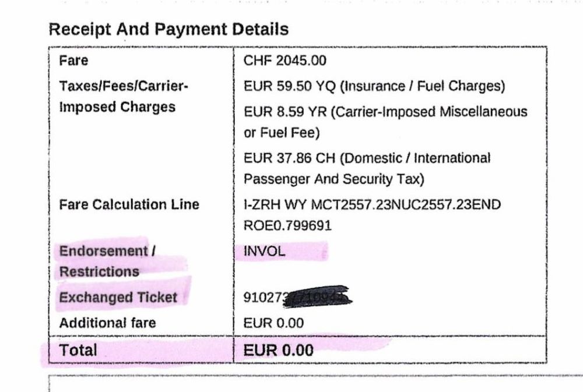Click the Receipt And Payment Details heading

pyautogui.click(x=168, y=30)
